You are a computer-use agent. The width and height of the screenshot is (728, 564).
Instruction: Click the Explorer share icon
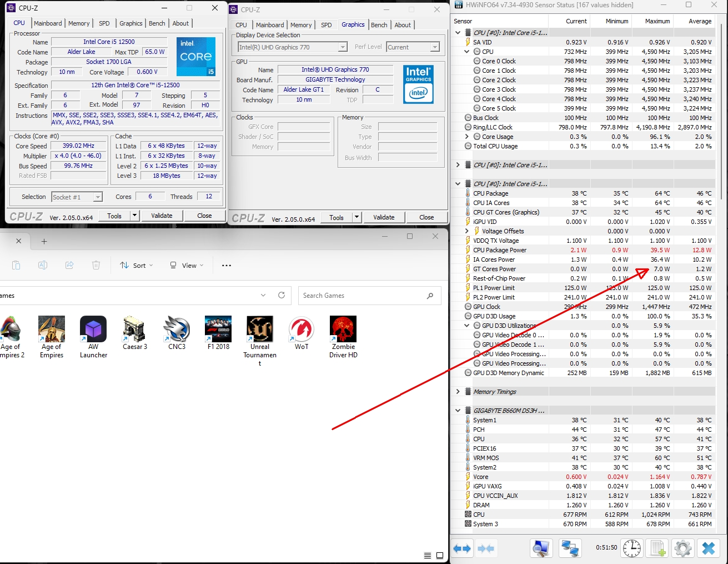(69, 265)
